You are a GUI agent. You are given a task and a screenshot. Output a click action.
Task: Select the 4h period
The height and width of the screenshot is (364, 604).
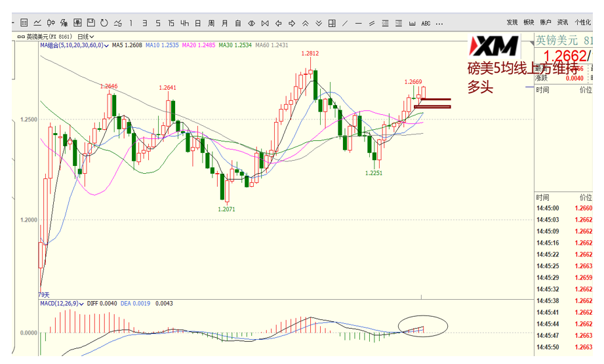pyautogui.click(x=184, y=23)
